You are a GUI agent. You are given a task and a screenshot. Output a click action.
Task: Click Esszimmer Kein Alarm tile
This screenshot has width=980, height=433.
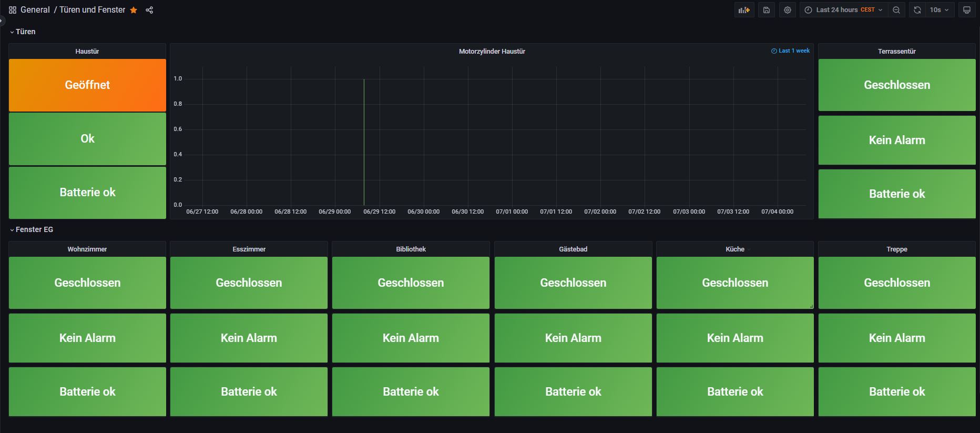point(249,338)
